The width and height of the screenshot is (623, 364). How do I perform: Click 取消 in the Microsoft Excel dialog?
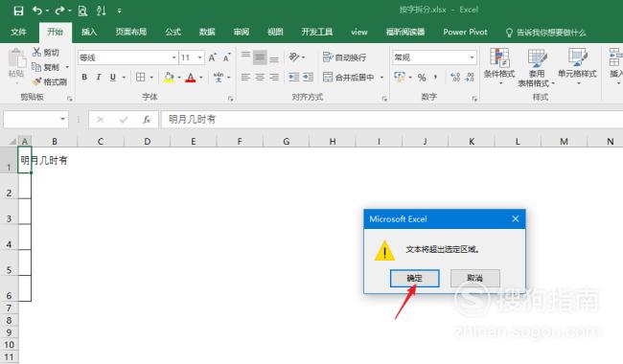[x=474, y=278]
